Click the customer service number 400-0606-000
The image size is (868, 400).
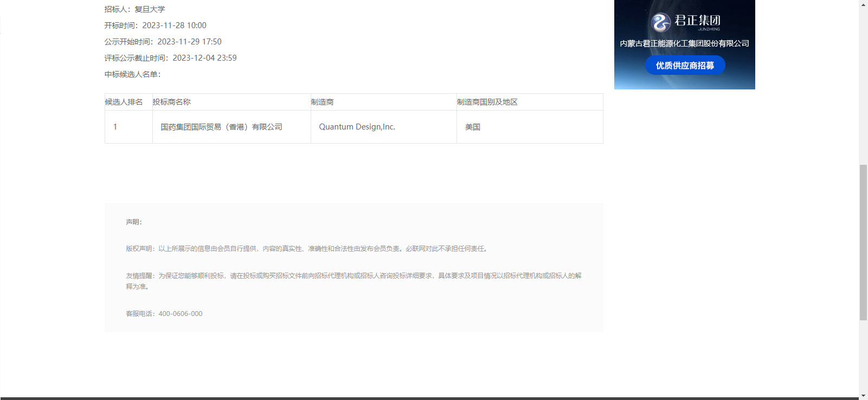click(x=181, y=314)
